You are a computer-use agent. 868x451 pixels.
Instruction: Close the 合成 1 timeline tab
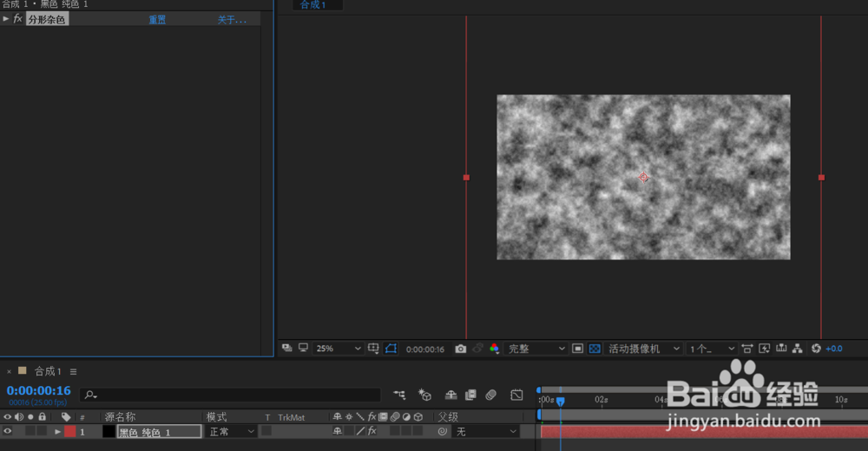point(9,372)
